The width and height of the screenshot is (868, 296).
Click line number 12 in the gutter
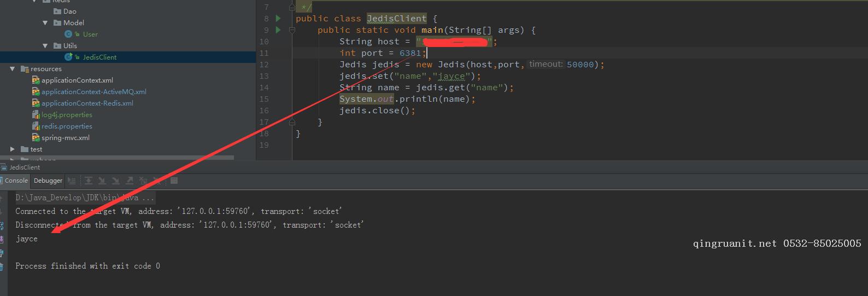point(264,65)
